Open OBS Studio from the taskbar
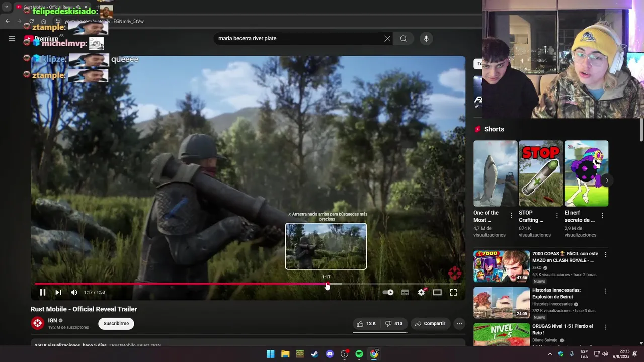 click(345, 354)
